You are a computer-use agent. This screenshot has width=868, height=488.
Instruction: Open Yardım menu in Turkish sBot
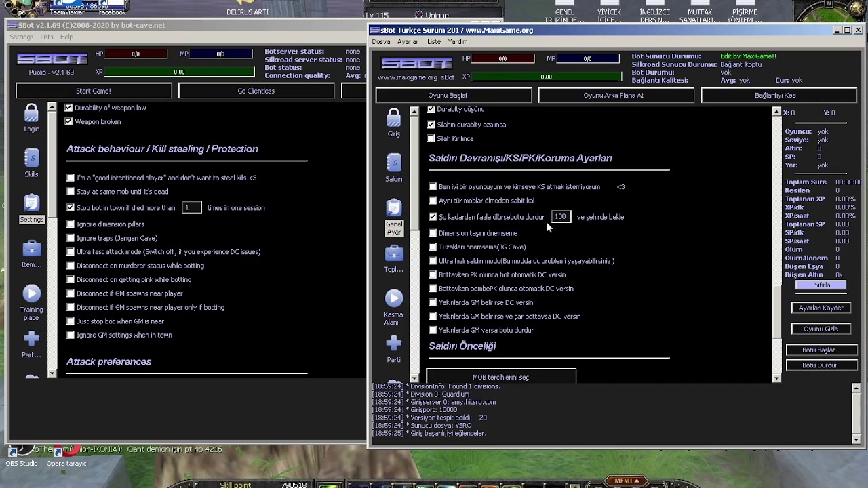(x=458, y=42)
